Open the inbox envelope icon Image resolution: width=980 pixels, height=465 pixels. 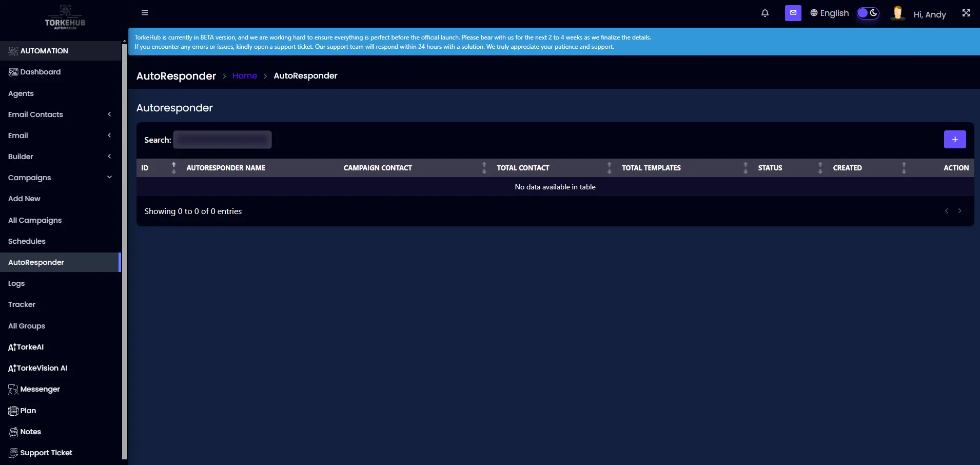[793, 13]
